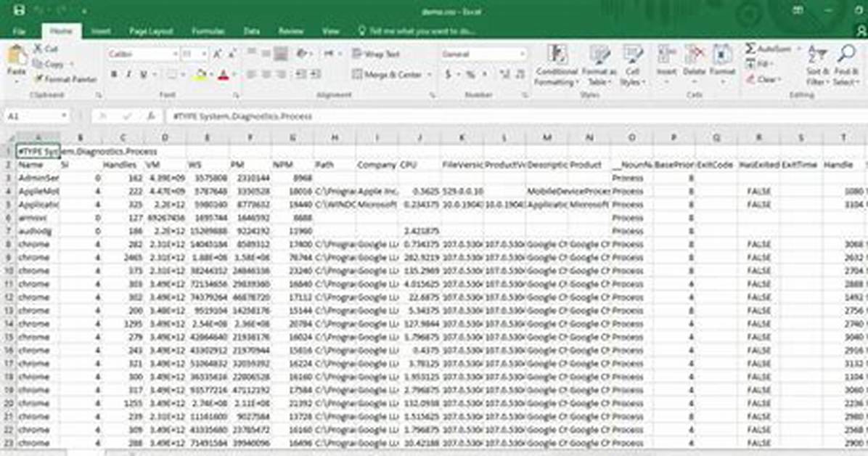Screen dimensions: 868x456
Task: Open Find & Select magnifier menu
Action: click(x=846, y=65)
